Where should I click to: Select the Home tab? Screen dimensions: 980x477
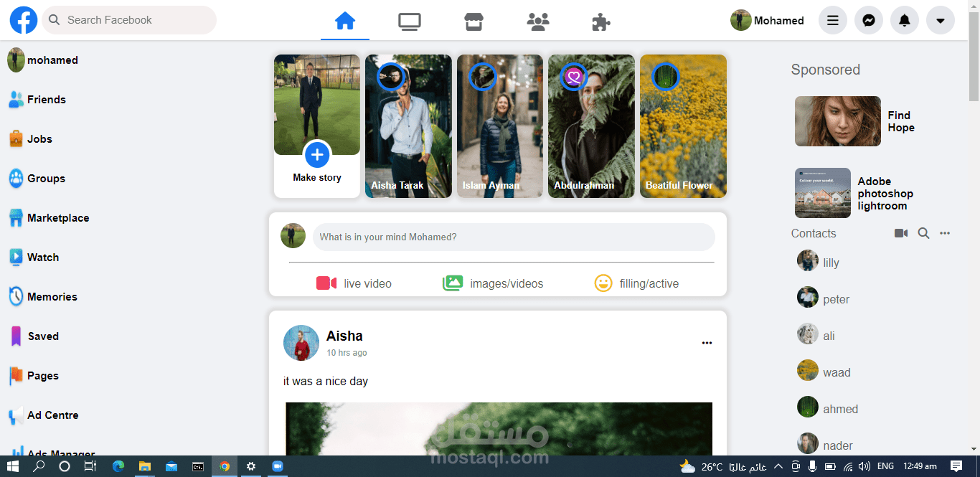click(x=345, y=22)
